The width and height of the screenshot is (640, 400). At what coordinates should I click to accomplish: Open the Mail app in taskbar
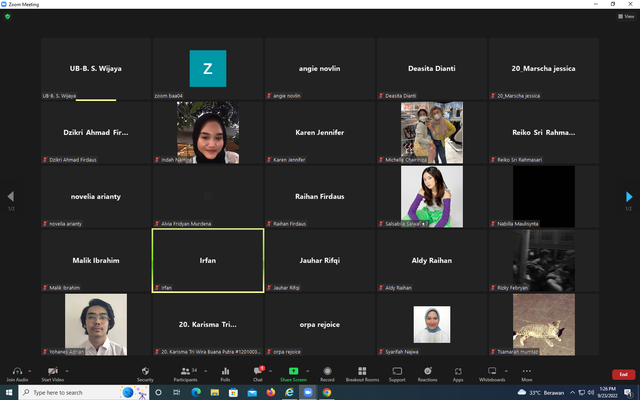(252, 392)
